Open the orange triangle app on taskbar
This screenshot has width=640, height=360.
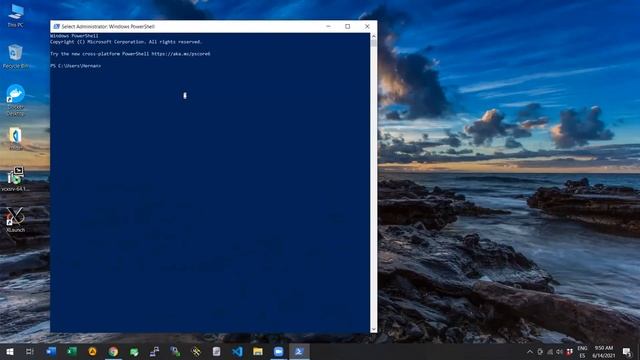93,351
